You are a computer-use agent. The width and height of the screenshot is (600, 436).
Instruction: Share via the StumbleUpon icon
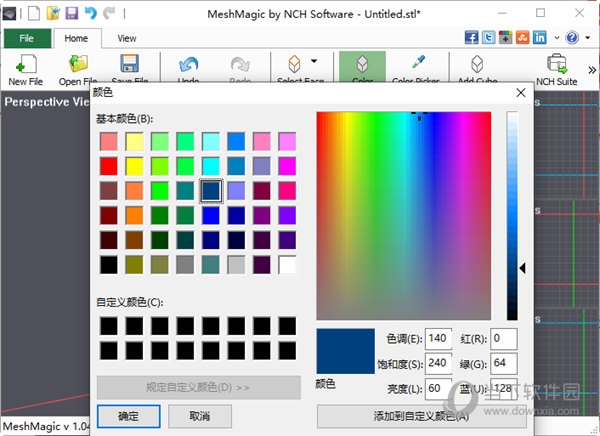[x=522, y=38]
